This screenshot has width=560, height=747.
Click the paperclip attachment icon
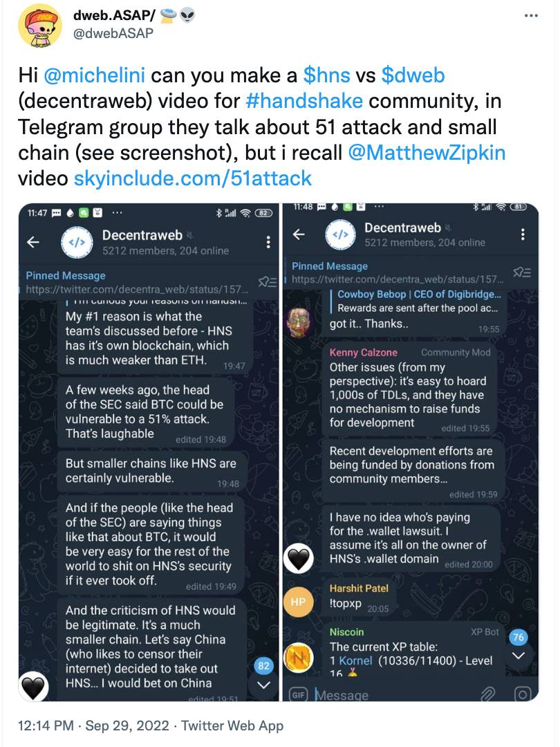coord(488,694)
